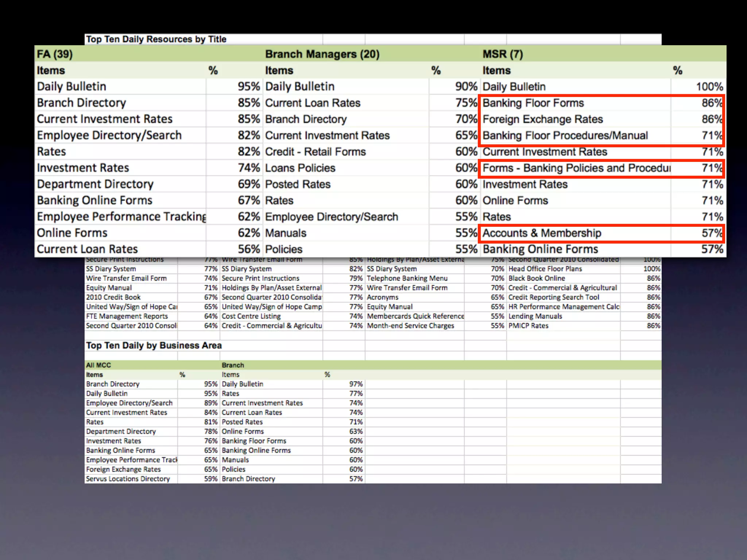Image resolution: width=747 pixels, height=560 pixels.
Task: Click Telephone Banking Menu cell
Action: 407,278
